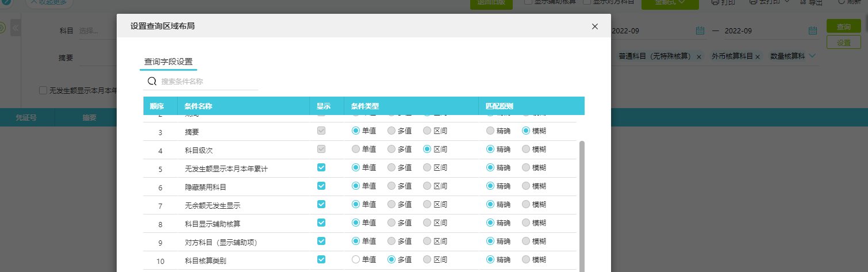Screen dimensions: 868x272
Task: Open the start period calendar picker
Action: [700, 31]
